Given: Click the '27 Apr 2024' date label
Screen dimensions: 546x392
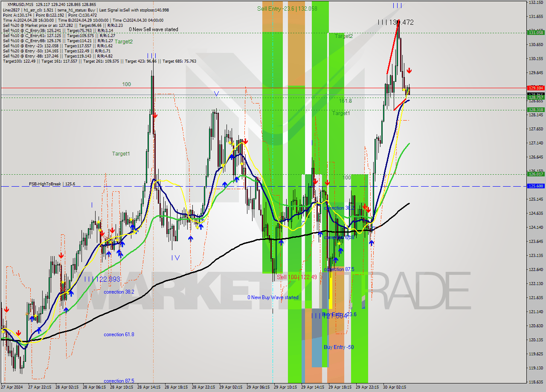Looking at the screenshot, I should point(12,388).
